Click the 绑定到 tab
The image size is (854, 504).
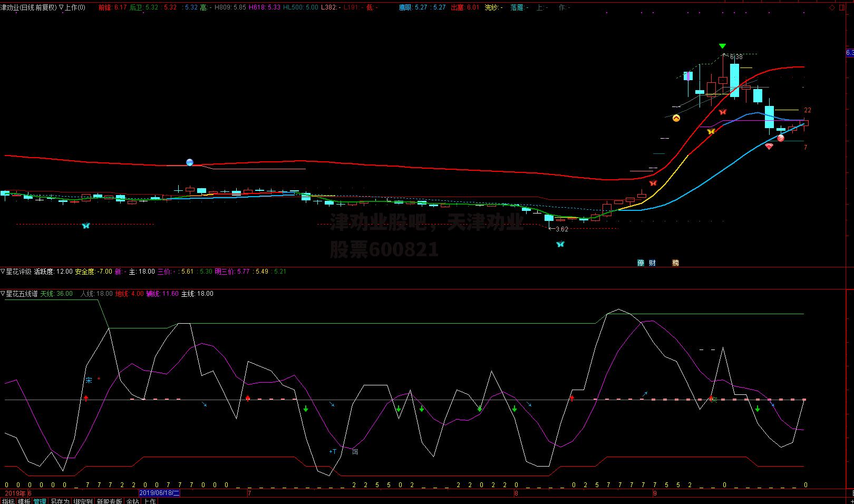pos(83,501)
